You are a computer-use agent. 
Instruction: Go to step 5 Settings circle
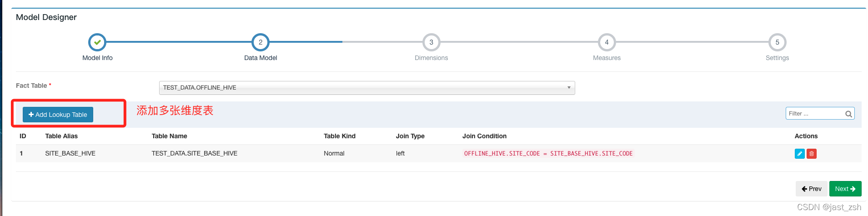pyautogui.click(x=777, y=42)
